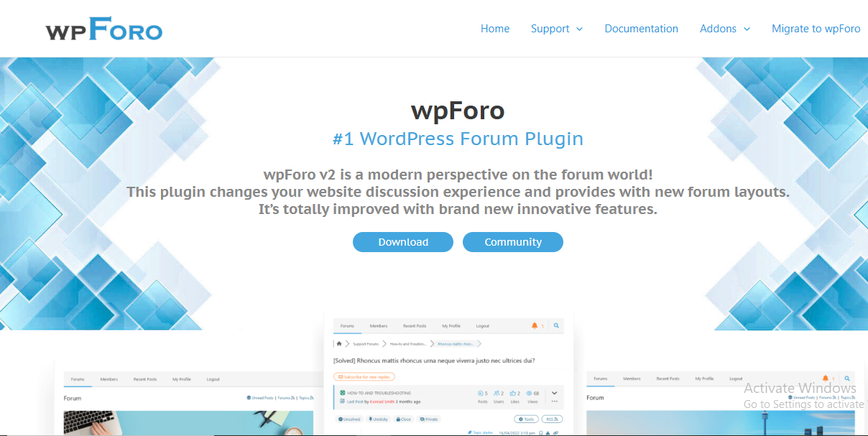The image size is (868, 436).
Task: Collapse the How-To and Troubleshooting topic panel
Action: tap(554, 393)
